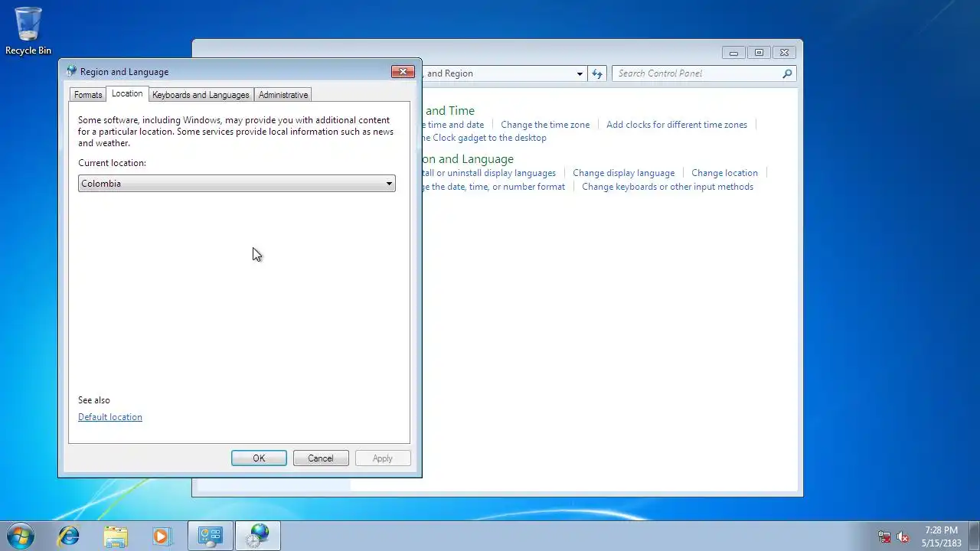
Task: Close the Control Panel window
Action: coord(784,53)
